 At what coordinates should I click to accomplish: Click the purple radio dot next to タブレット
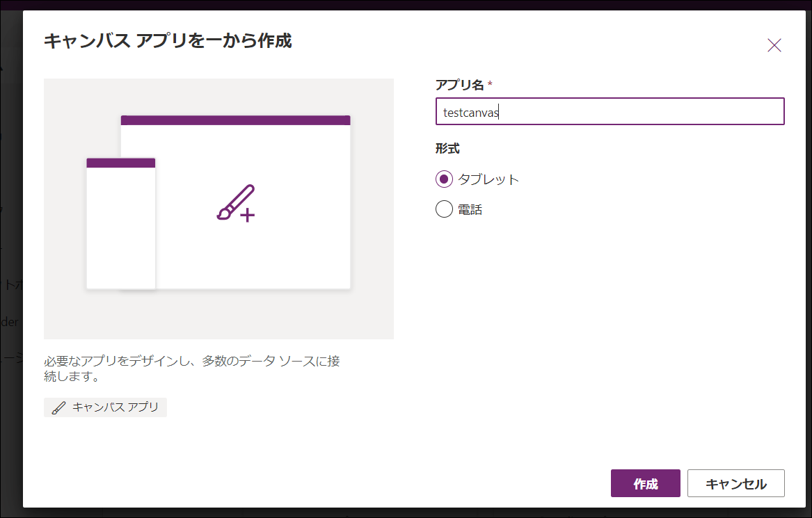coord(443,179)
